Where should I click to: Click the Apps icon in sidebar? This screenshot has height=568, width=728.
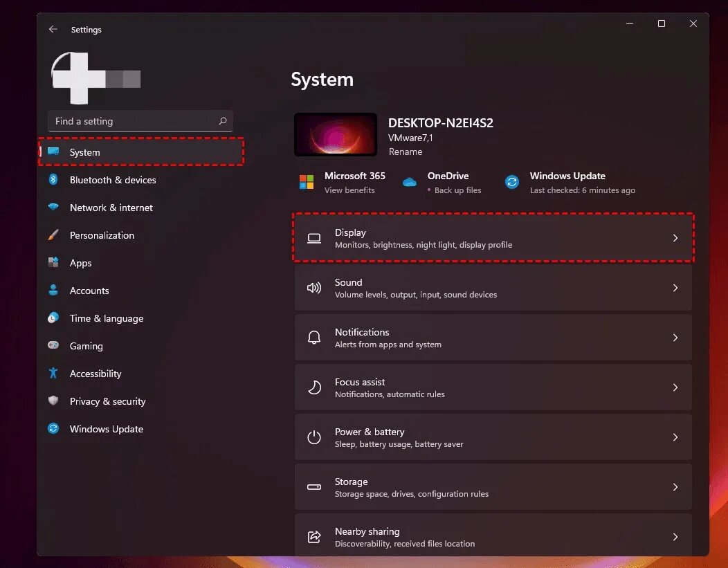53,262
